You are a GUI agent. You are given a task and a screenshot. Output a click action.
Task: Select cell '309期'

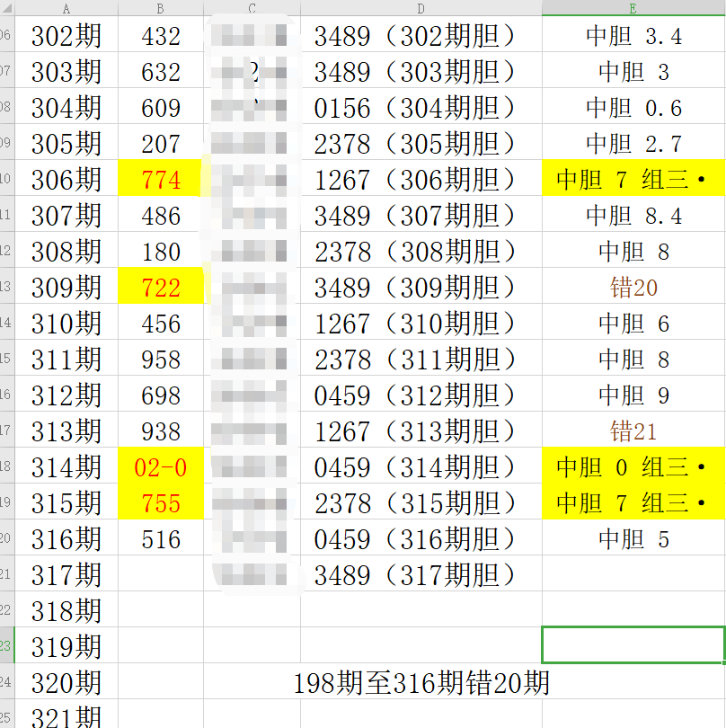click(x=66, y=288)
